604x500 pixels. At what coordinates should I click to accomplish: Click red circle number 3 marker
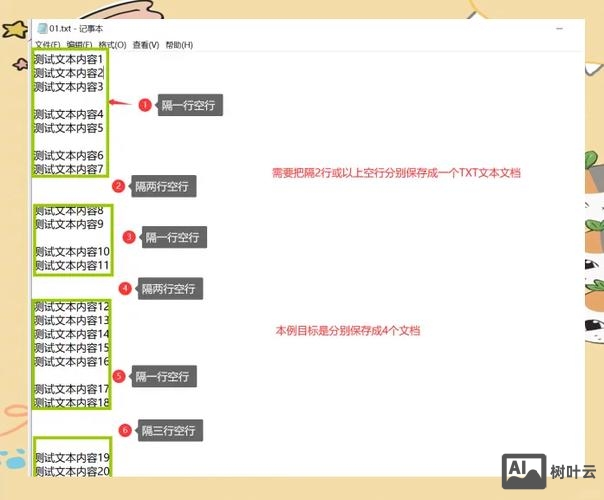(x=129, y=237)
